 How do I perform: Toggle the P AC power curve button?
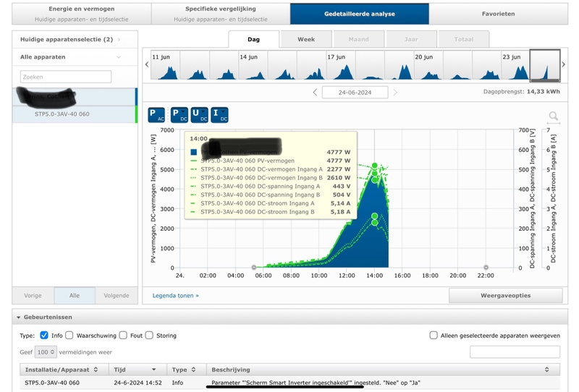click(156, 115)
